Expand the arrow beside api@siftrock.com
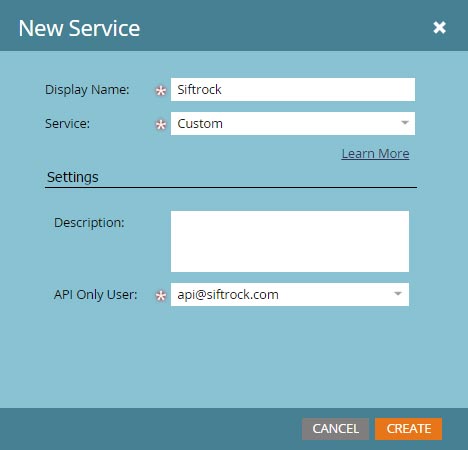This screenshot has height=450, width=468. (x=398, y=294)
